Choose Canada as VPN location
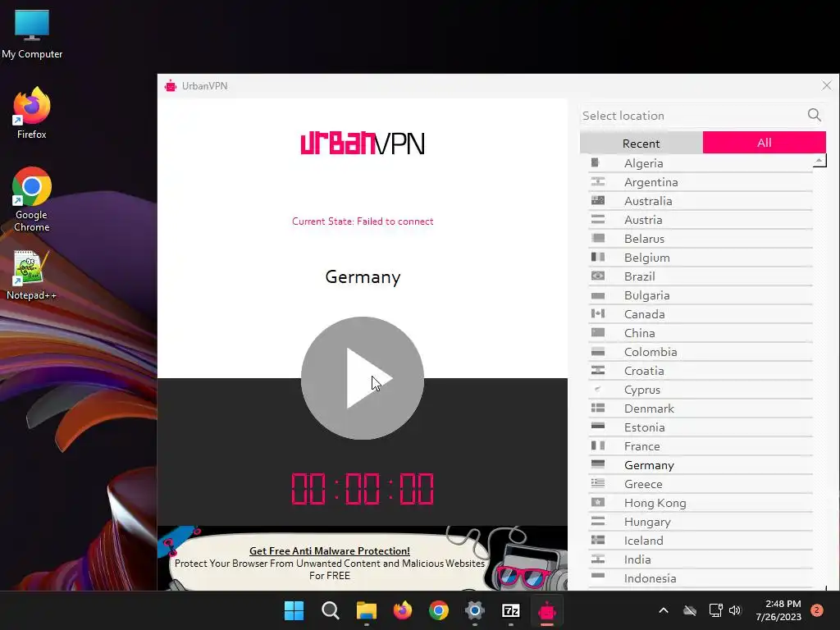 click(x=701, y=314)
